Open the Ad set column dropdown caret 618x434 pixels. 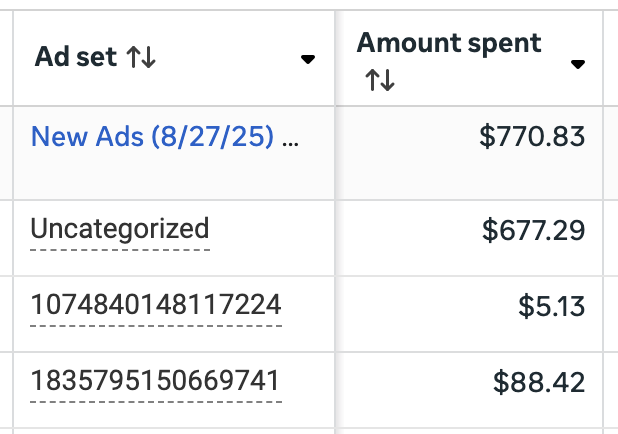pos(308,60)
